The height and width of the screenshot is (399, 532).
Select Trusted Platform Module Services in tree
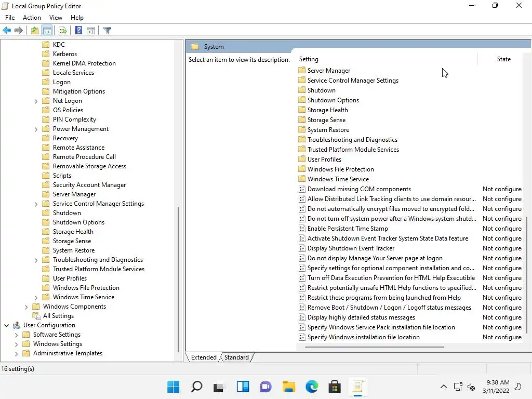pyautogui.click(x=98, y=269)
